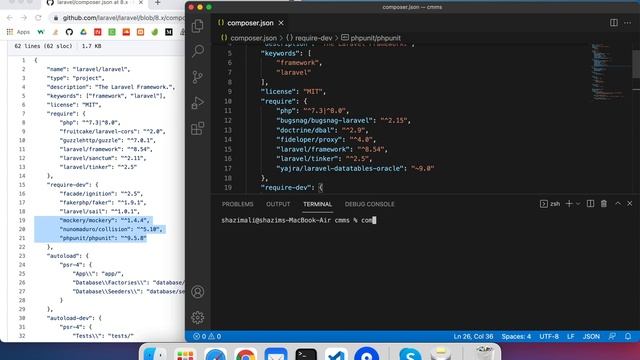Switch to the DEBUG CONSOLE tab
Screen dimensions: 640x360
click(x=369, y=204)
